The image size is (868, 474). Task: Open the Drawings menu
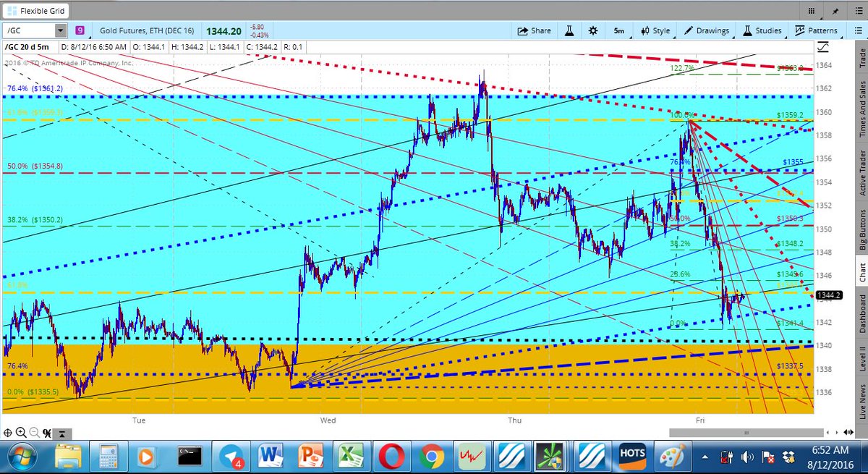[x=705, y=30]
